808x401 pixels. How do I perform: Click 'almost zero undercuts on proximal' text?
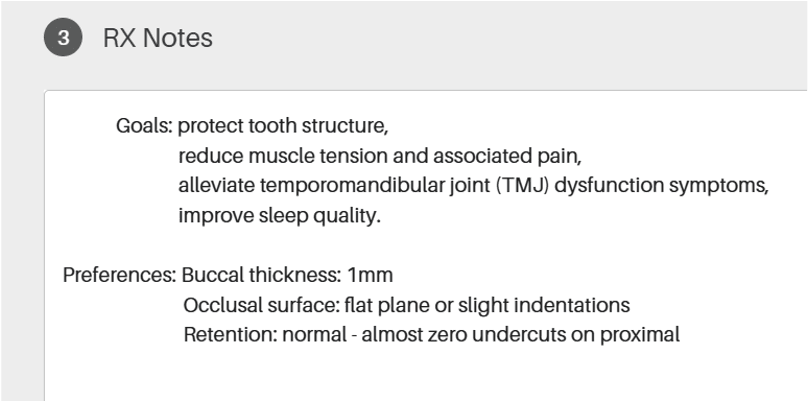[521, 335]
